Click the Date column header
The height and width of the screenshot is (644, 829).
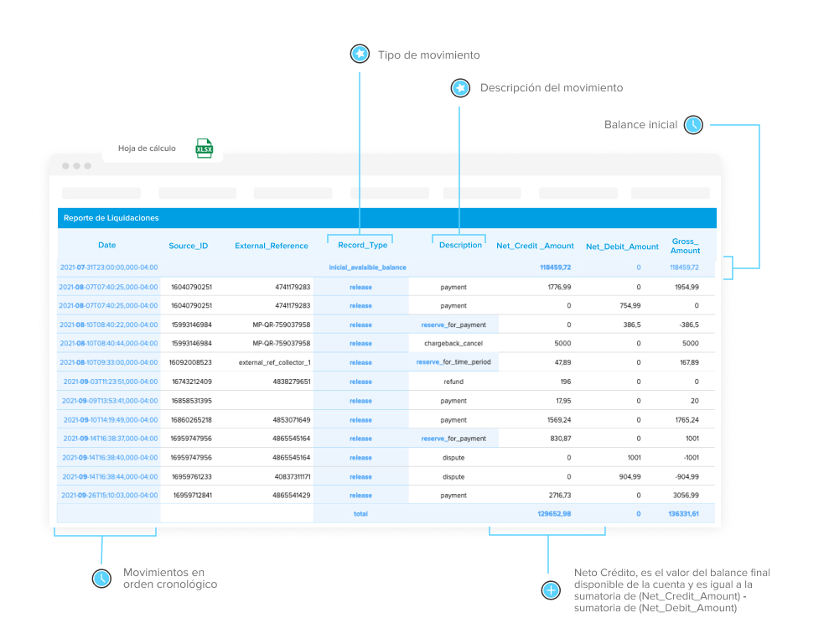click(106, 246)
